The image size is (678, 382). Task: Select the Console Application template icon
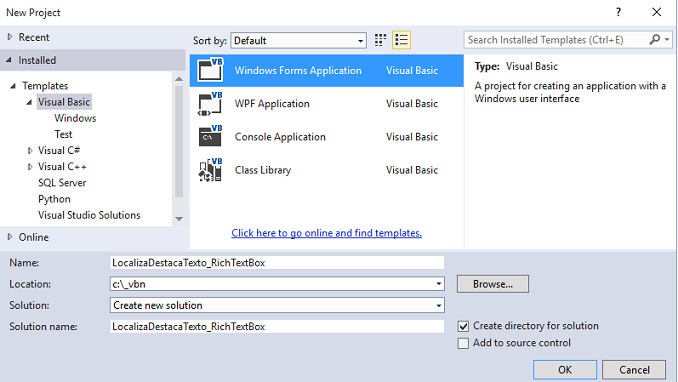(210, 137)
